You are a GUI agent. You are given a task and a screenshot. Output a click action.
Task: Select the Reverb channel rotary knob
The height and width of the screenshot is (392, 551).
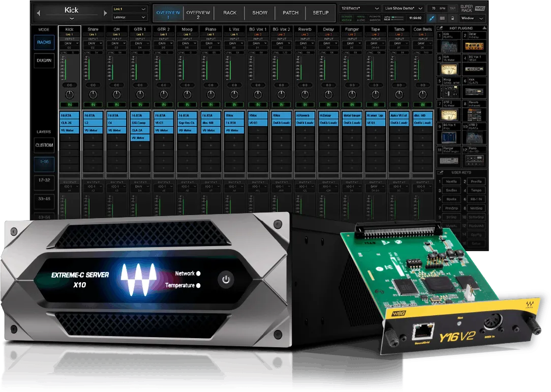point(305,94)
